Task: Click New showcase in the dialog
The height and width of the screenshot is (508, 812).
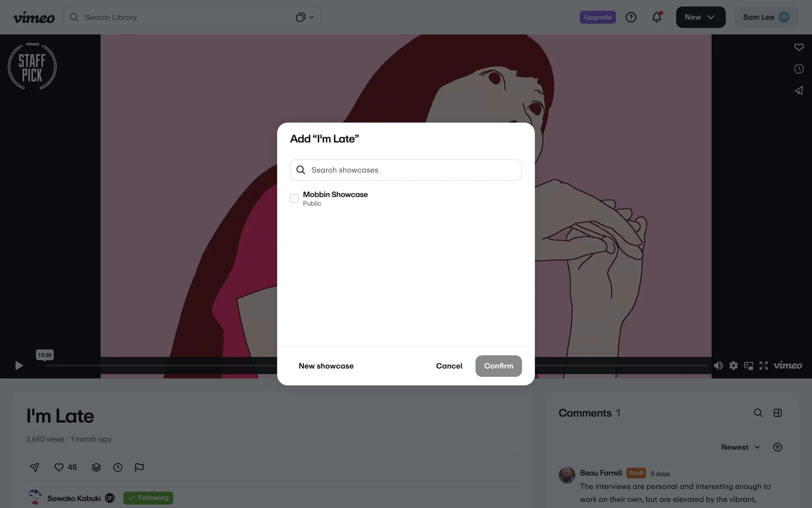Action: [x=326, y=366]
